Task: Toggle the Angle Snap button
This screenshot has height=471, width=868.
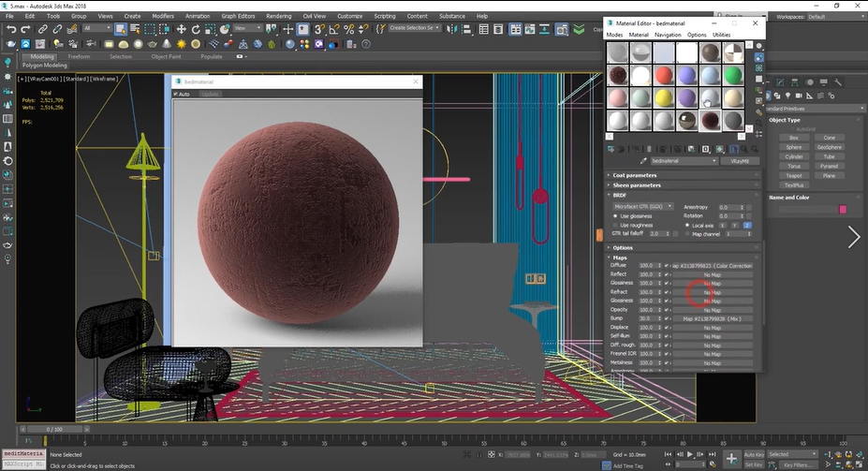Action: coord(333,29)
